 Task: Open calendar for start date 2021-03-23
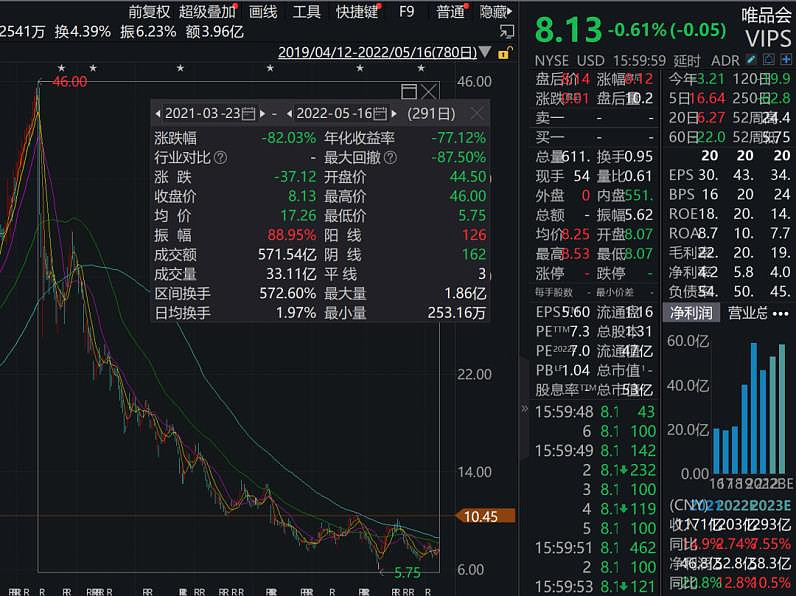point(248,113)
